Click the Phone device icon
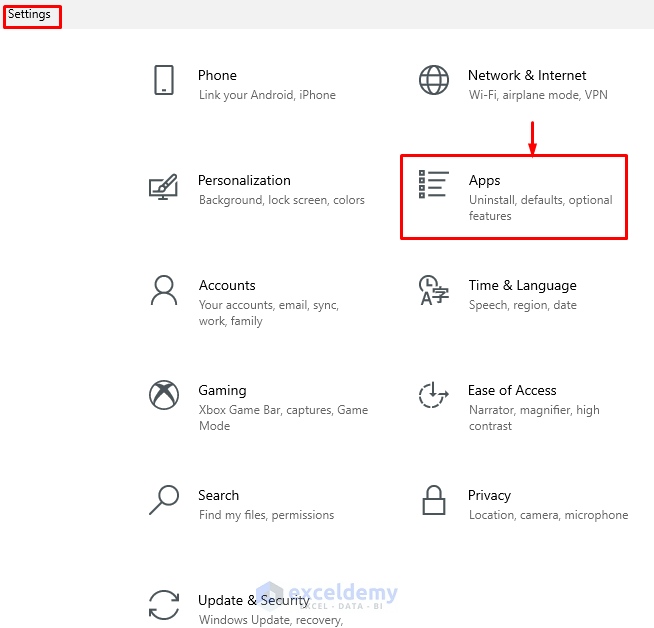 pos(164,80)
